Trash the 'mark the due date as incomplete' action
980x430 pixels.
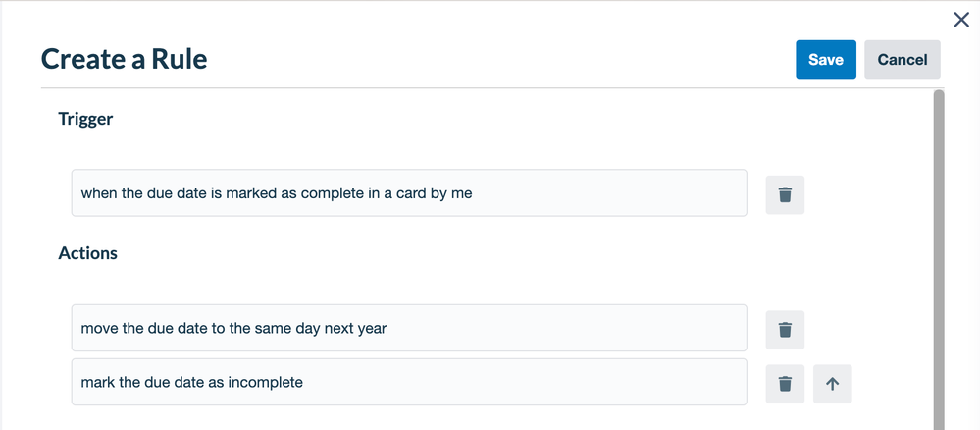[785, 384]
